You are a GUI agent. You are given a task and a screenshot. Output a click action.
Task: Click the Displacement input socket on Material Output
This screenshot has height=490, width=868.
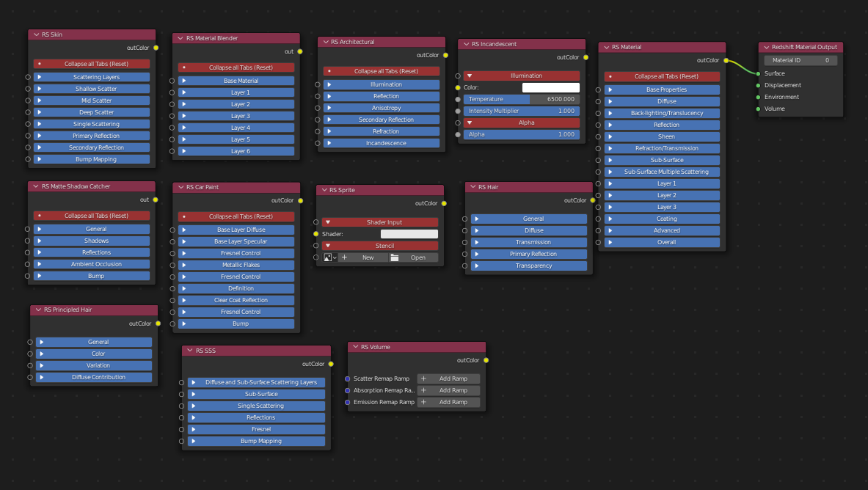[759, 85]
